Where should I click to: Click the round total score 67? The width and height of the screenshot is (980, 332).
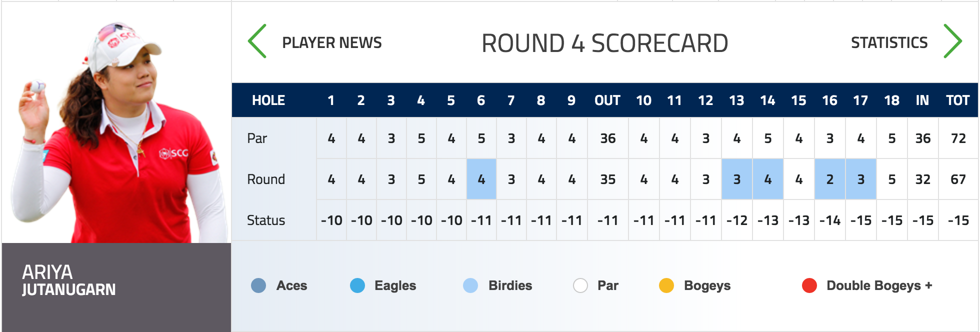click(958, 179)
